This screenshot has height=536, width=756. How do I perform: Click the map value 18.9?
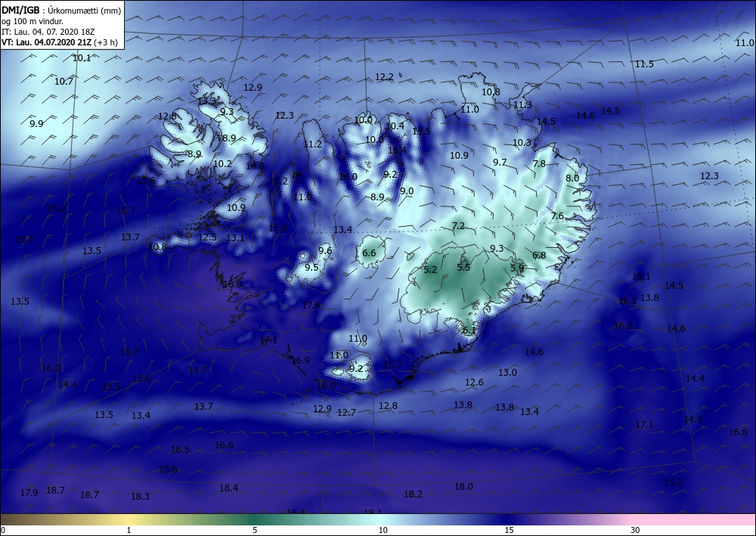(x=232, y=284)
